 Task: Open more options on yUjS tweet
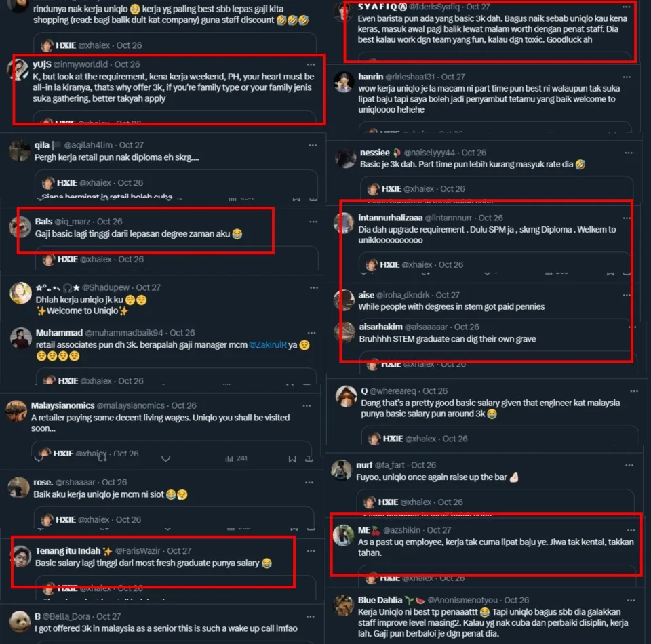coord(311,64)
